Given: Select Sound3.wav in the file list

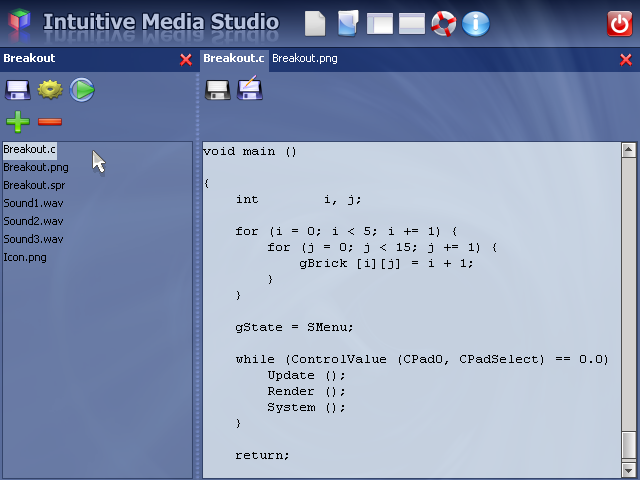Looking at the screenshot, I should click(x=33, y=239).
